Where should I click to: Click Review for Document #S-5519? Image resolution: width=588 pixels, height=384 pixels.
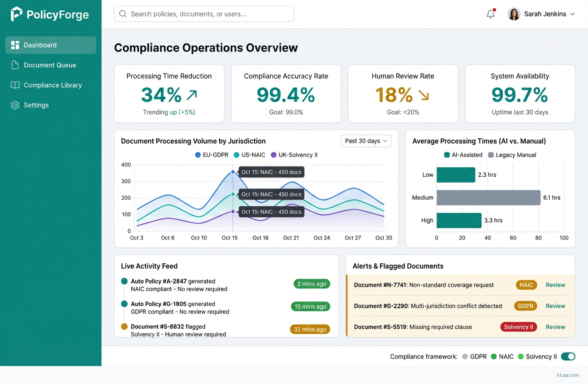[x=555, y=327]
